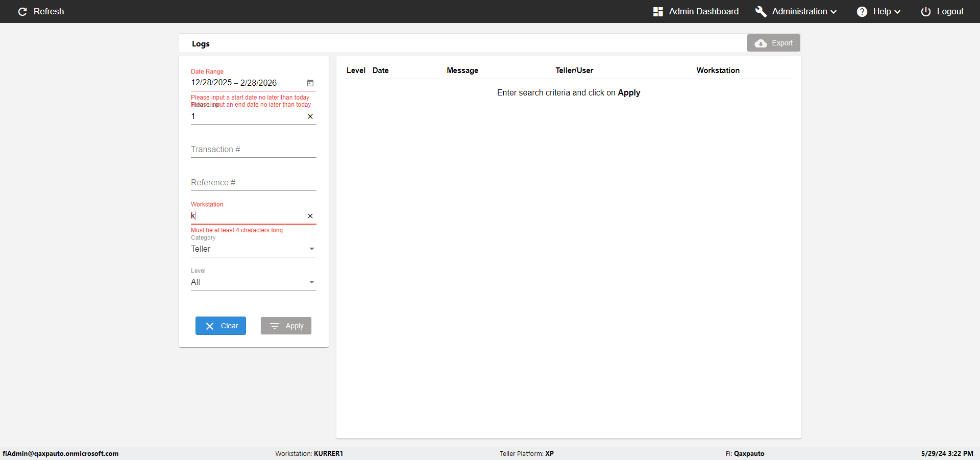Click the Logout button
Screen dimensions: 980x460
pyautogui.click(x=942, y=11)
